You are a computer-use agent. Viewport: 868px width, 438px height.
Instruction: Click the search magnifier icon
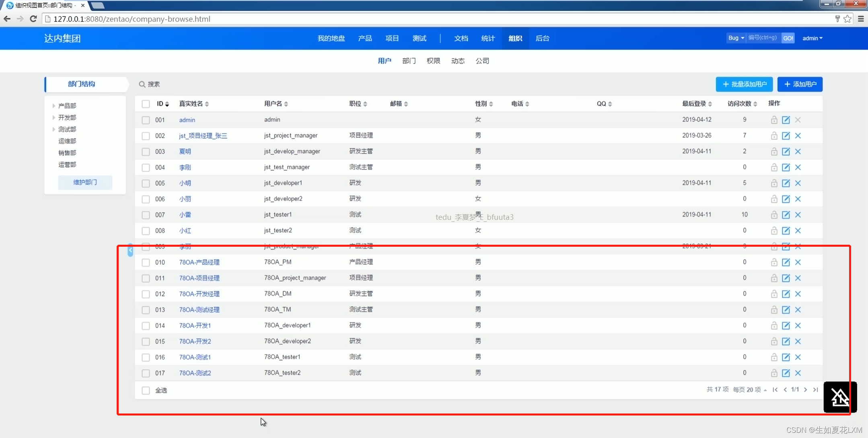point(142,84)
